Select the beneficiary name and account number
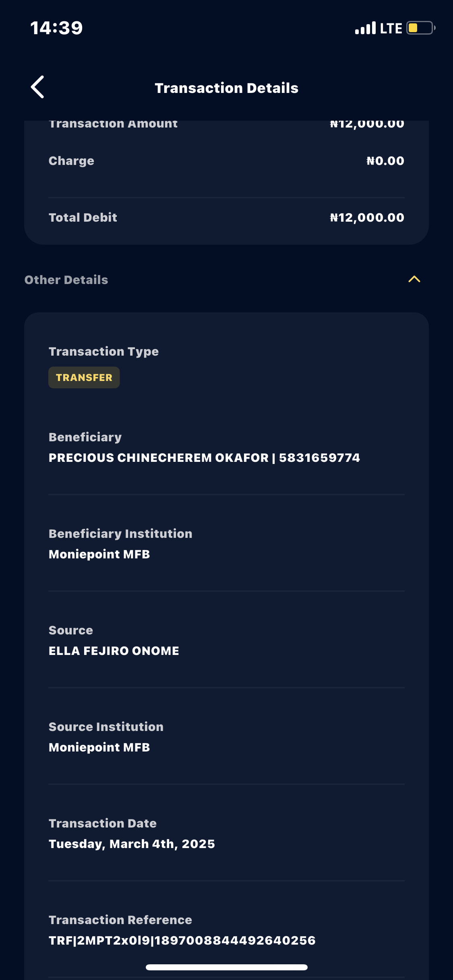453x980 pixels. tap(204, 458)
